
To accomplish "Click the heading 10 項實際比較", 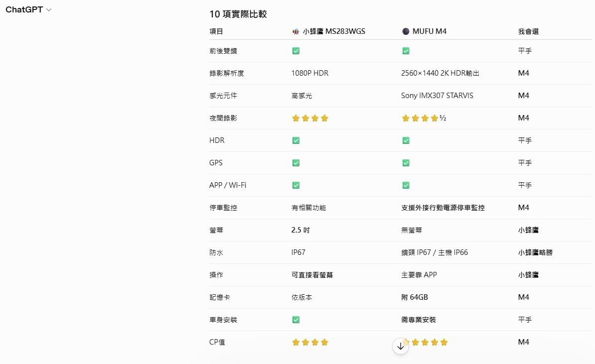I will (x=238, y=14).
